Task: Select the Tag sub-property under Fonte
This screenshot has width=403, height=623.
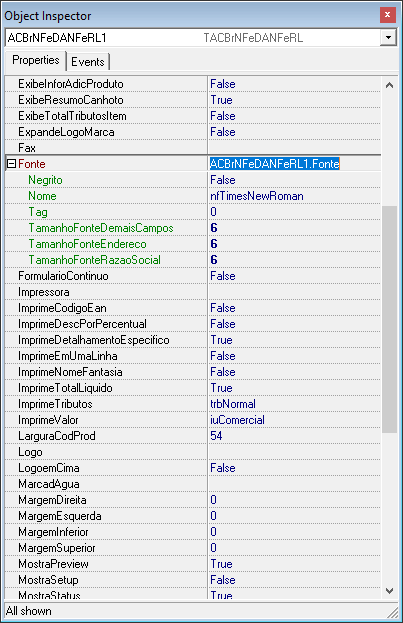Action: pyautogui.click(x=38, y=212)
